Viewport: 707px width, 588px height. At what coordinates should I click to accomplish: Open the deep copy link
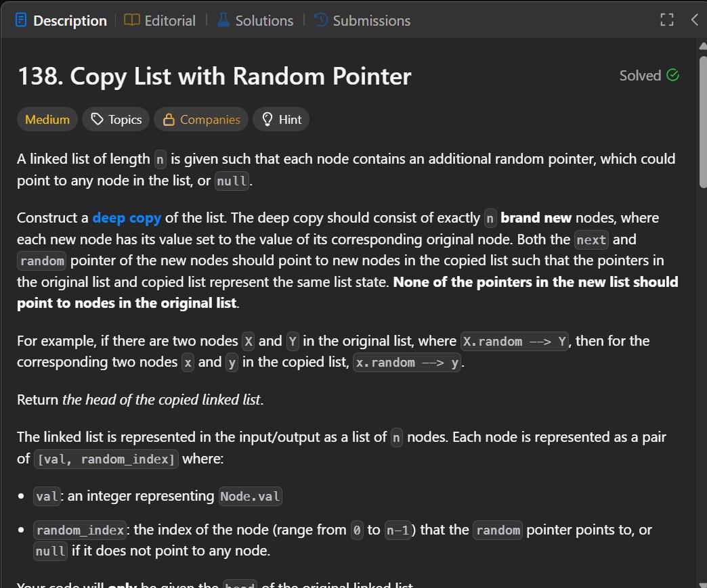click(127, 217)
